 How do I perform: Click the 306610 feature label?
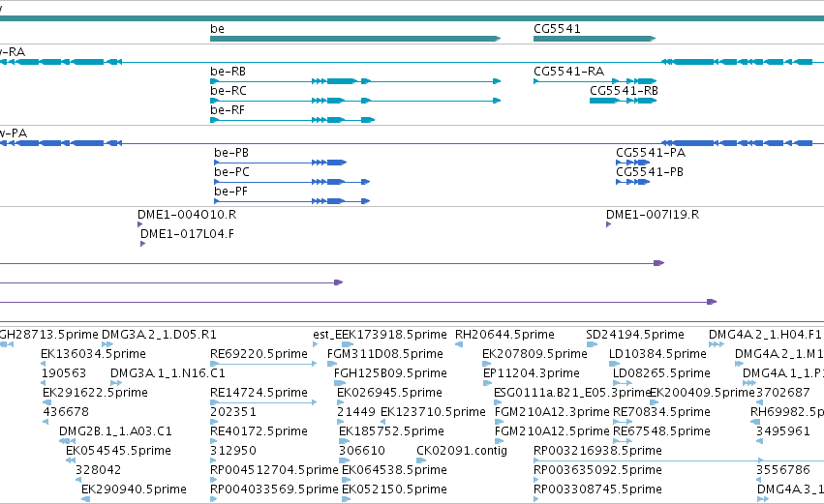362,452
